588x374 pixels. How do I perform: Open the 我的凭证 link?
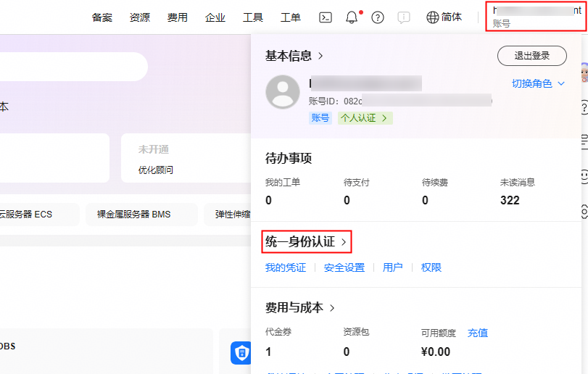pyautogui.click(x=286, y=267)
